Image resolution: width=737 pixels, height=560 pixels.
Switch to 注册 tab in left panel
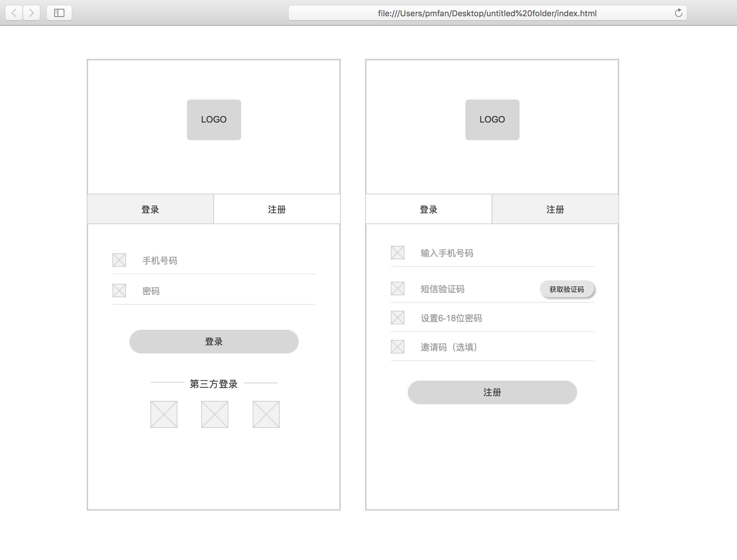coord(277,209)
